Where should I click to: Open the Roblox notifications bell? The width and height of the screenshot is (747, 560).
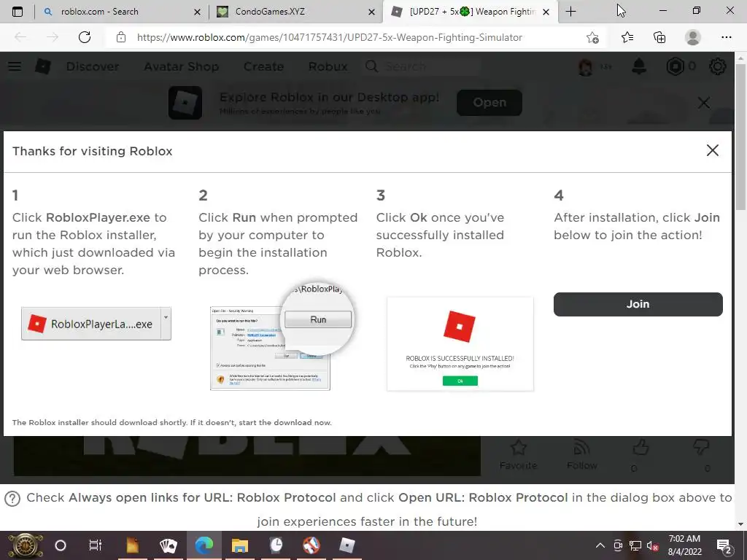tap(639, 66)
